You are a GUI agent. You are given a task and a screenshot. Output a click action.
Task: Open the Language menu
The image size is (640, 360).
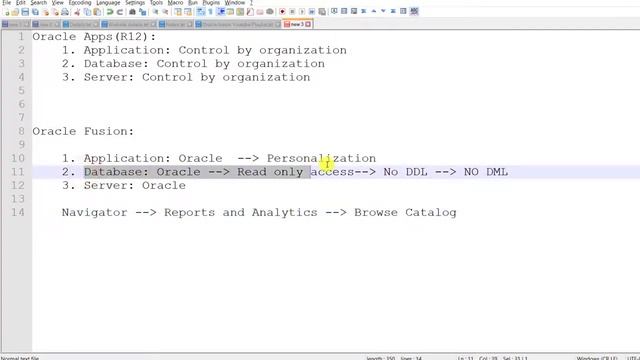point(108,2)
